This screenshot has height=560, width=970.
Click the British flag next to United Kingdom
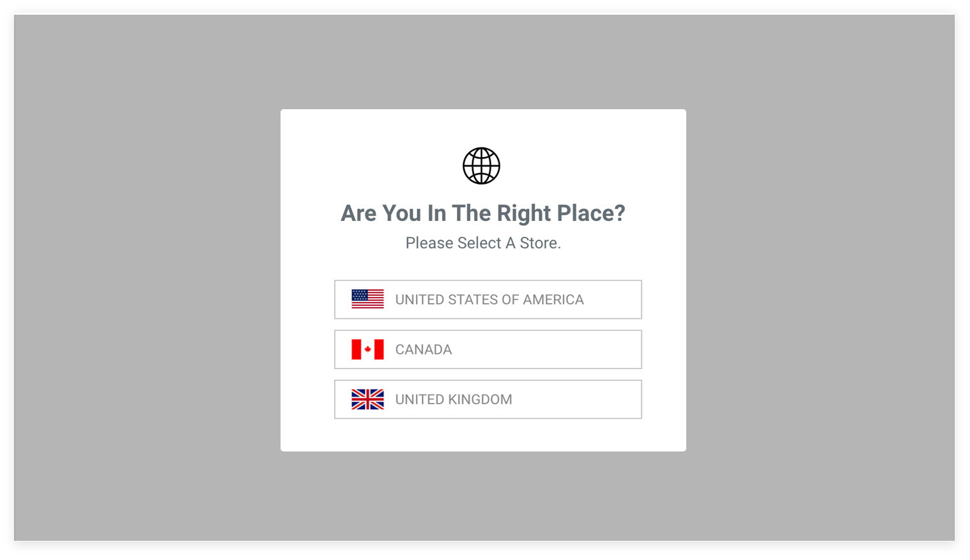pyautogui.click(x=367, y=399)
